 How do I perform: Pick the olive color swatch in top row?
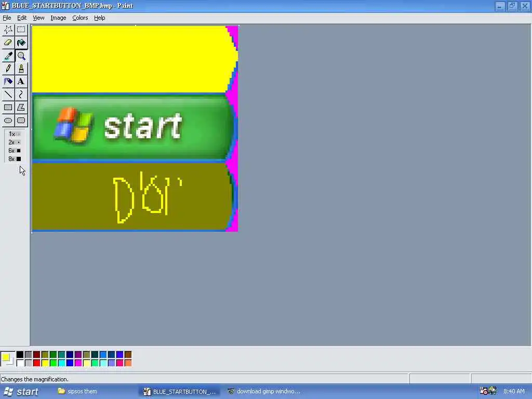45,355
